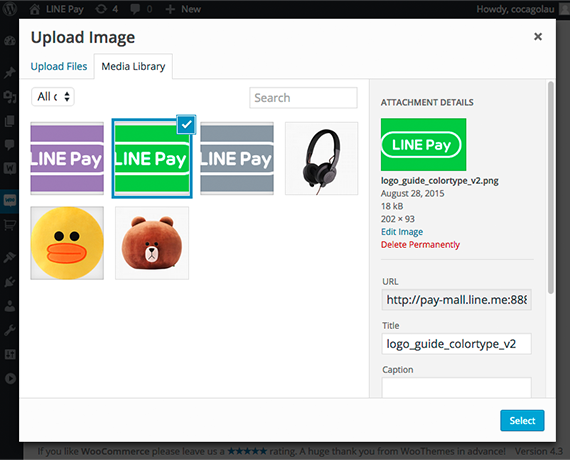Viewport: 570px width, 460px height.
Task: Uncheck the checkmark on green LINE Pay image
Action: point(186,125)
